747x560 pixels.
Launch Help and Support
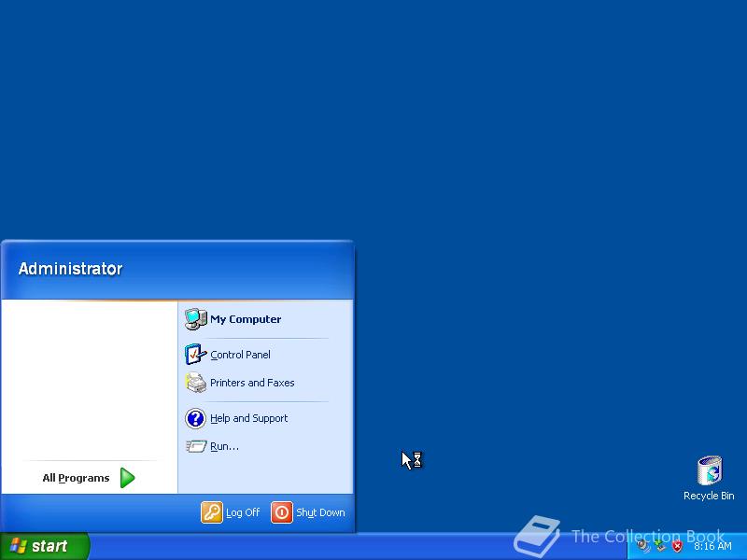pos(248,418)
